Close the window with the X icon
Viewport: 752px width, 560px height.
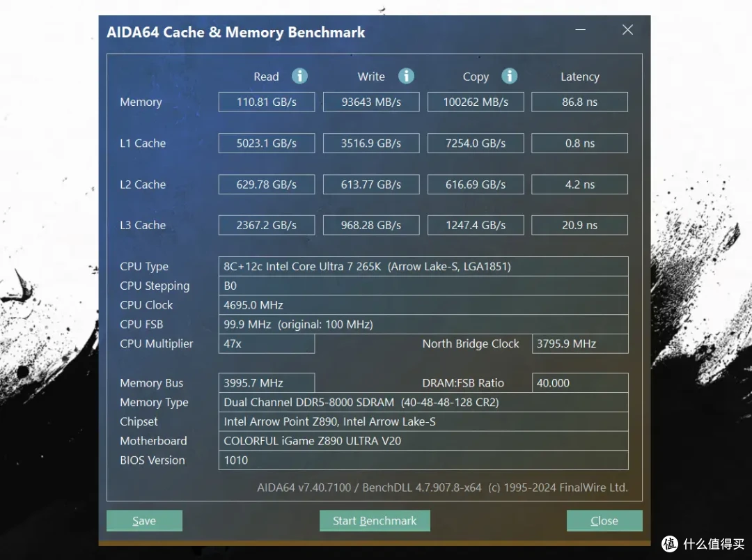[627, 30]
